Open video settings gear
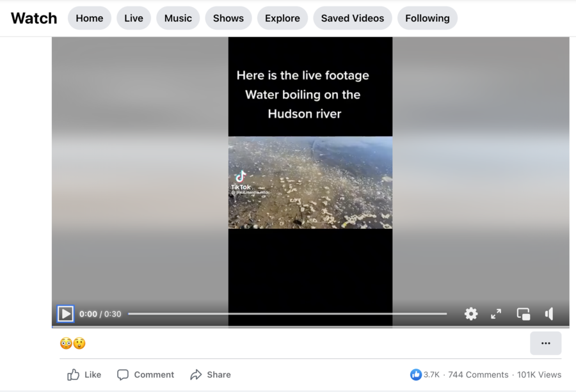The height and width of the screenshot is (392, 576). coord(471,314)
